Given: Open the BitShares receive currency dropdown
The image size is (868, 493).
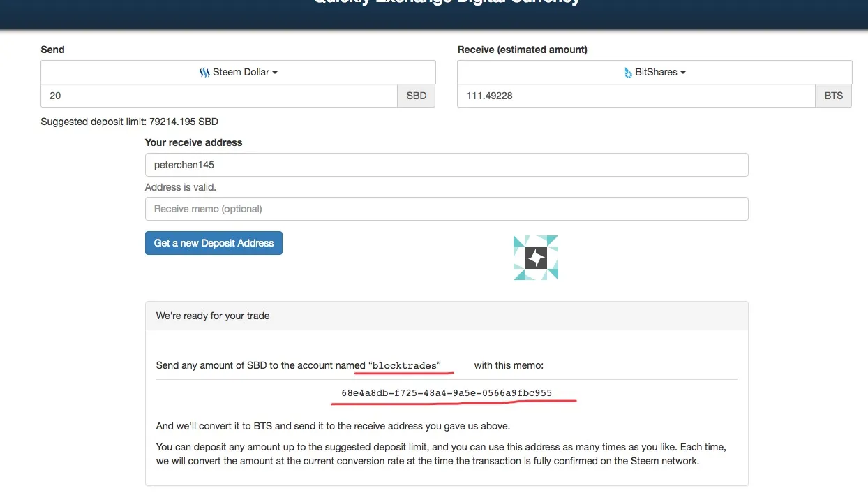Looking at the screenshot, I should click(x=654, y=72).
